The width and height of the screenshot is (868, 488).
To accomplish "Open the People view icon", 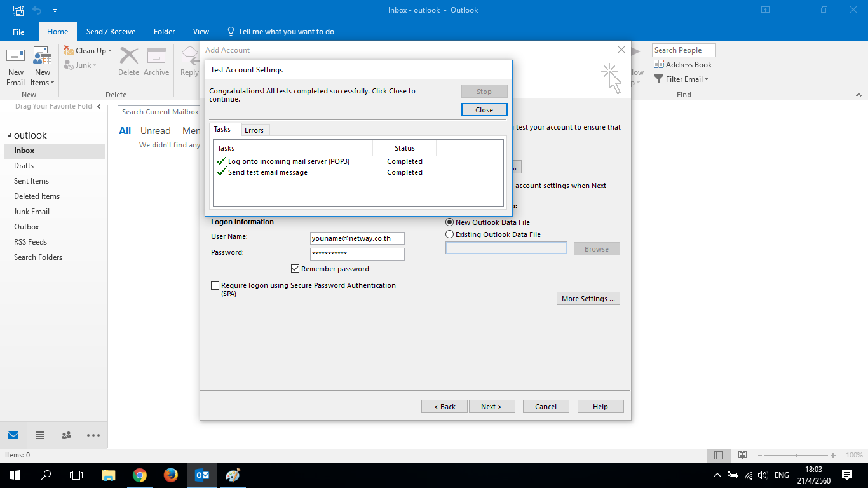I will click(x=66, y=435).
